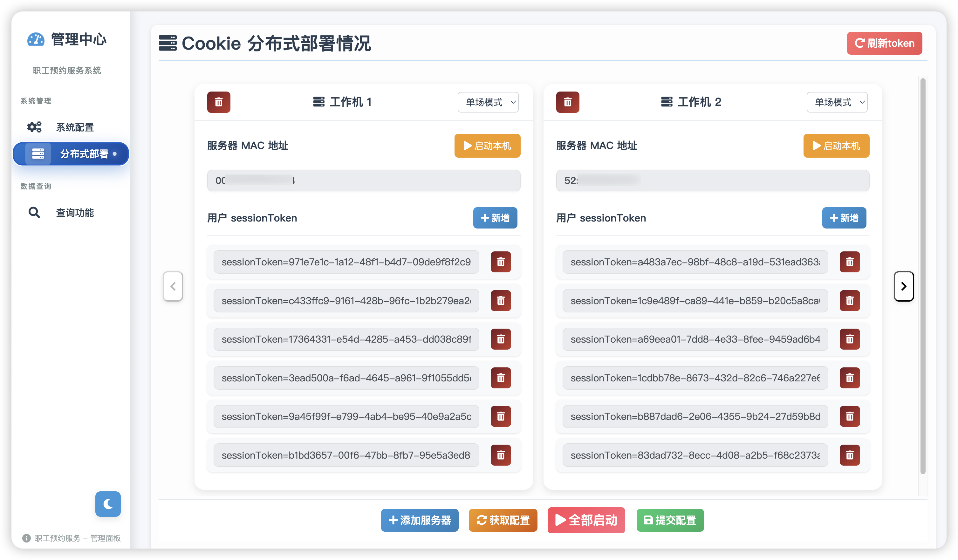
Task: Delete 工作机 1 server card
Action: coord(219,102)
